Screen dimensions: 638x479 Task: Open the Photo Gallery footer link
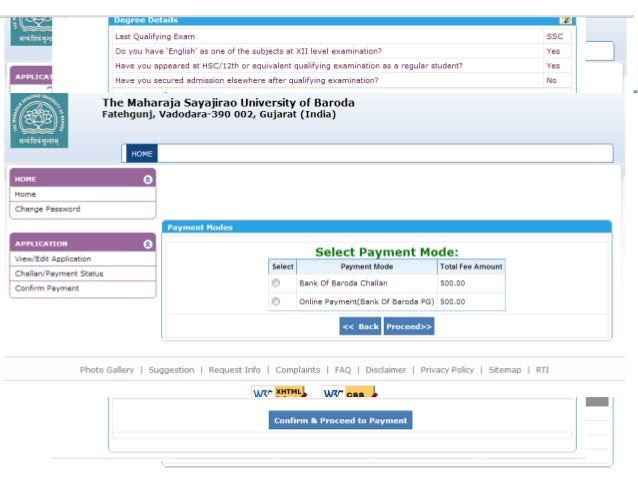tap(107, 370)
